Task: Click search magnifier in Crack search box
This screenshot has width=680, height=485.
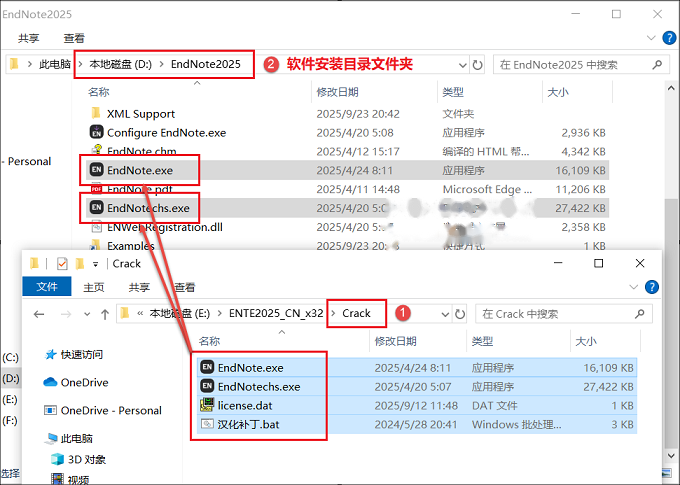Action: [x=639, y=314]
